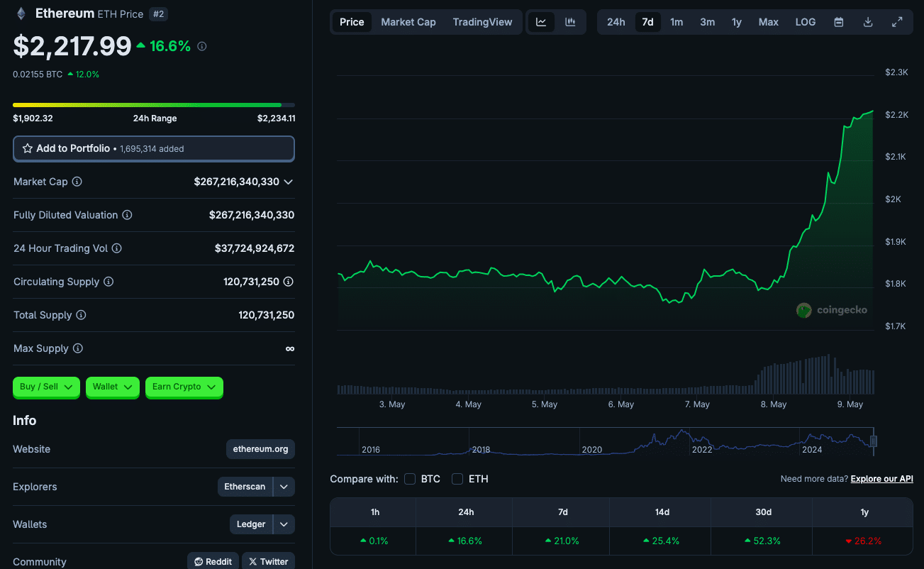Show the Market Cap info tooltip icon

click(x=77, y=182)
